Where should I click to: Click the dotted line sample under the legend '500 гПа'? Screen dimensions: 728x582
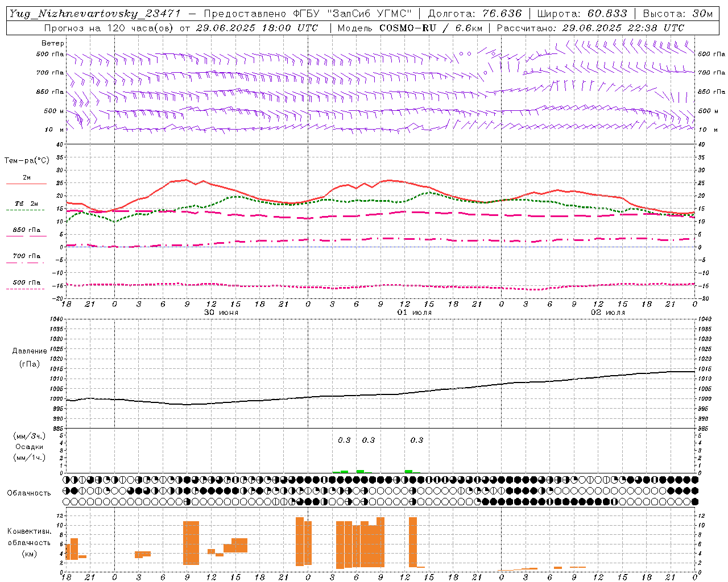click(25, 289)
